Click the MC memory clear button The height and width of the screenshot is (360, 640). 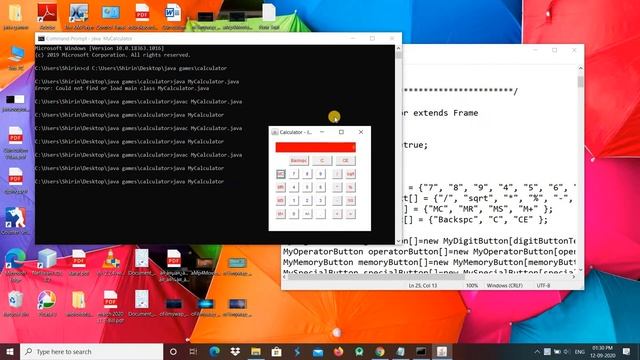280,174
